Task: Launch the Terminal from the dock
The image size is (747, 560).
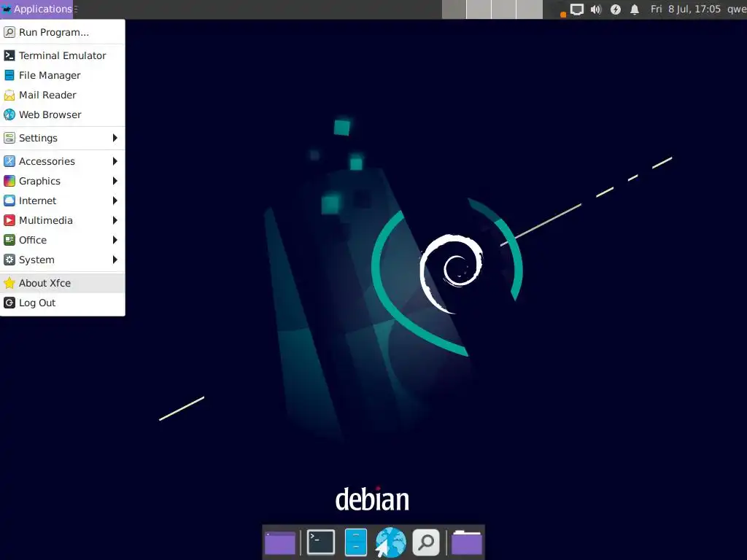Action: coord(321,542)
